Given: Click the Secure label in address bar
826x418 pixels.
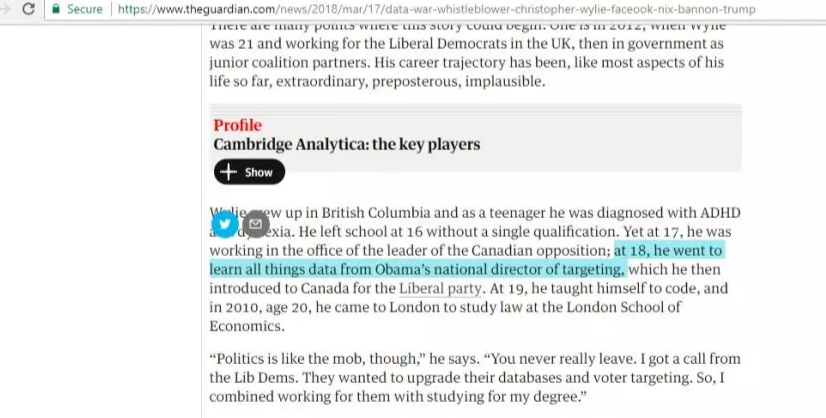Looking at the screenshot, I should pos(84,9).
